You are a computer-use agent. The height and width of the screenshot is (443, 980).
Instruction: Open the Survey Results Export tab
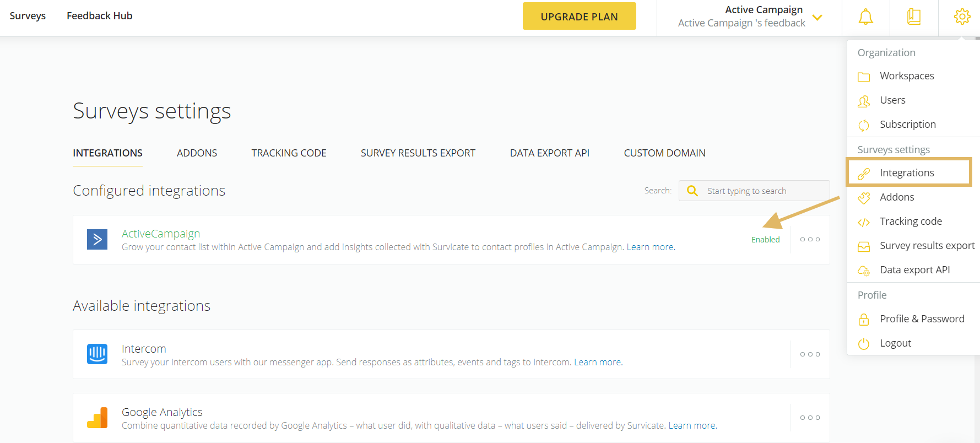(x=418, y=153)
